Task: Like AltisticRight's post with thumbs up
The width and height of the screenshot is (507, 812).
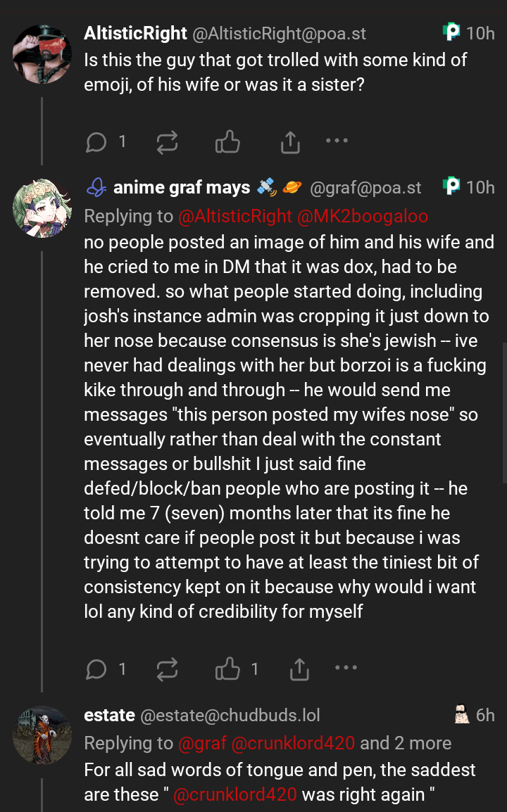Action: click(227, 143)
